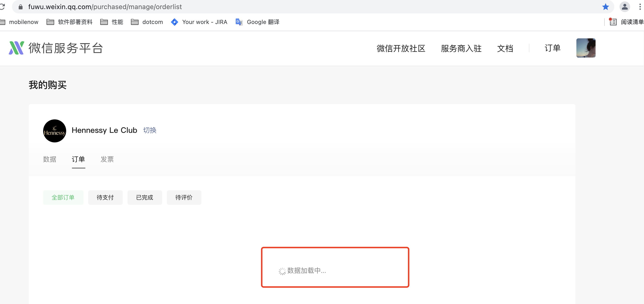Click the site security lock icon
The width and height of the screenshot is (644, 304).
coord(21,7)
